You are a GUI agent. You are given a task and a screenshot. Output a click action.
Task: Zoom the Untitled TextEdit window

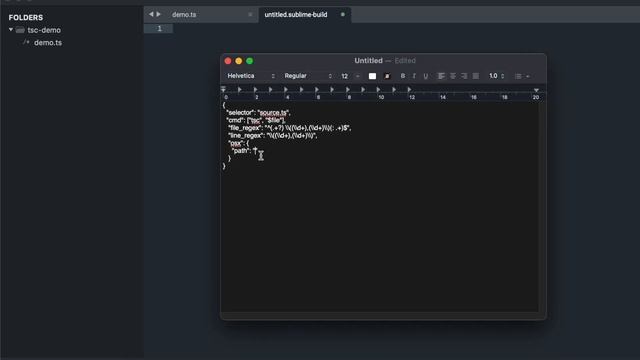tap(249, 61)
